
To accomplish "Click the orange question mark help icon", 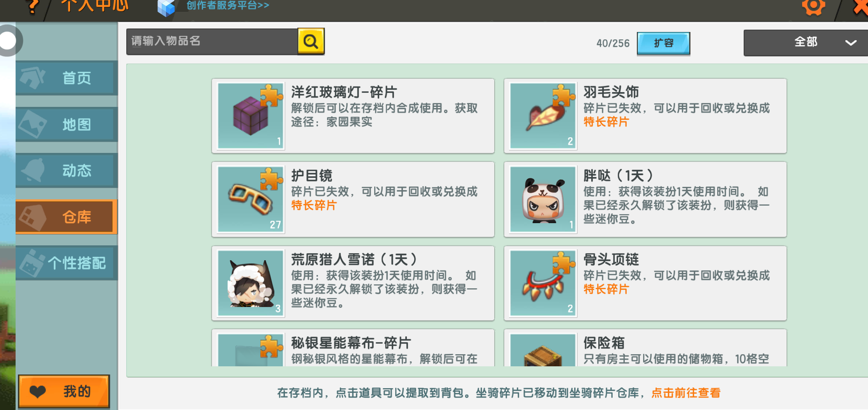I will (x=34, y=7).
